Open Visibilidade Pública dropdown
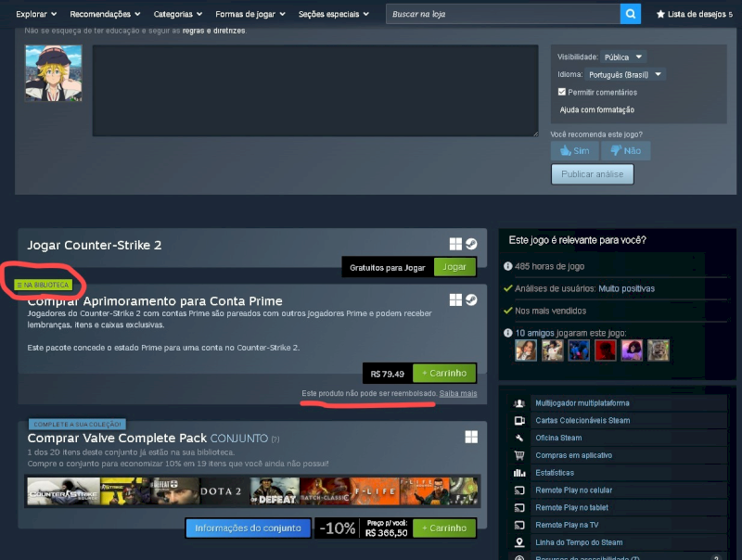The width and height of the screenshot is (742, 560). tap(622, 57)
